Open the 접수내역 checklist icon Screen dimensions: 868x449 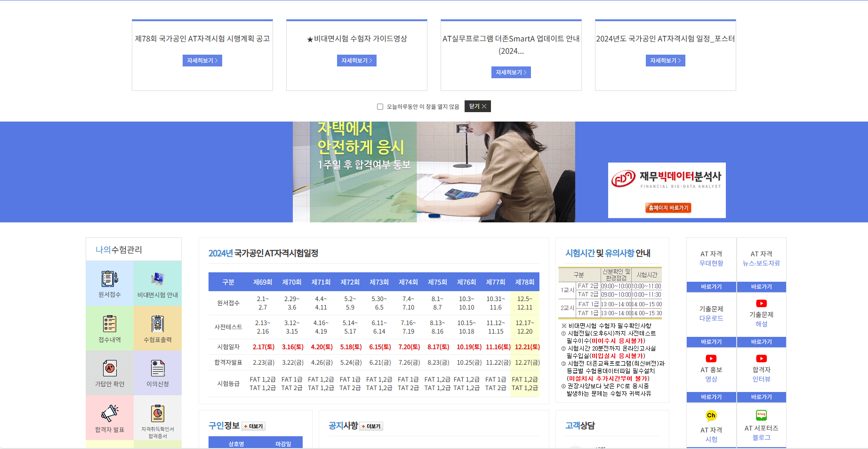[x=110, y=324]
